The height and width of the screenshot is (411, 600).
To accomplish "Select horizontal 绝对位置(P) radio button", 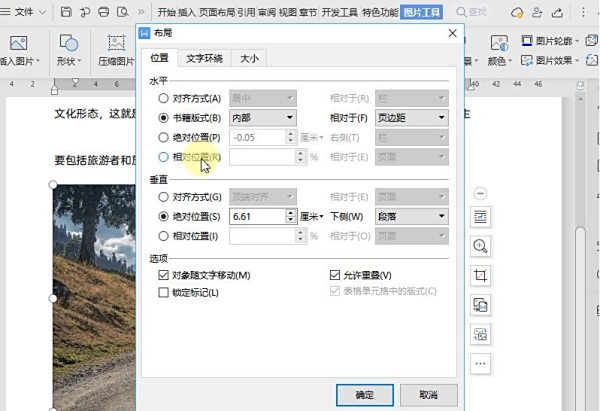I will click(x=163, y=137).
